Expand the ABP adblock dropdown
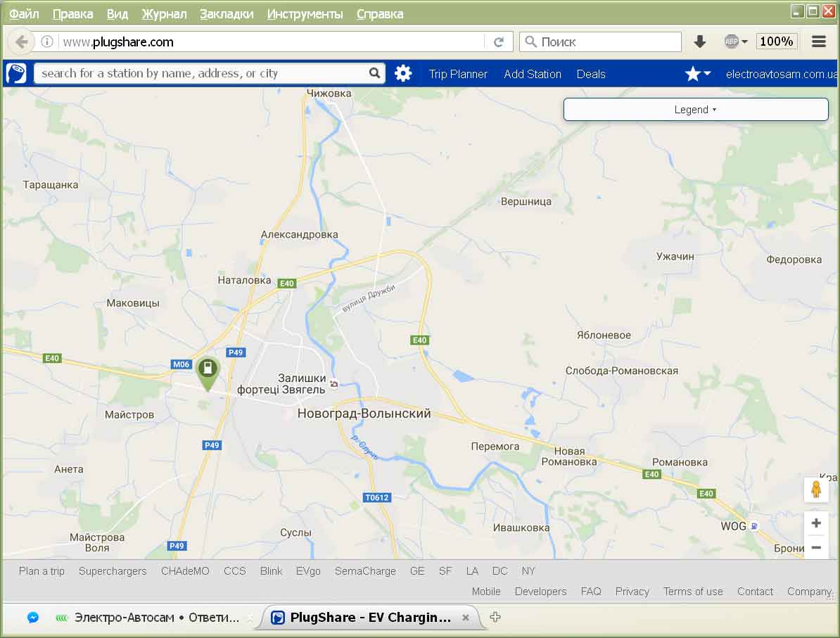The height and width of the screenshot is (638, 840). pos(736,42)
